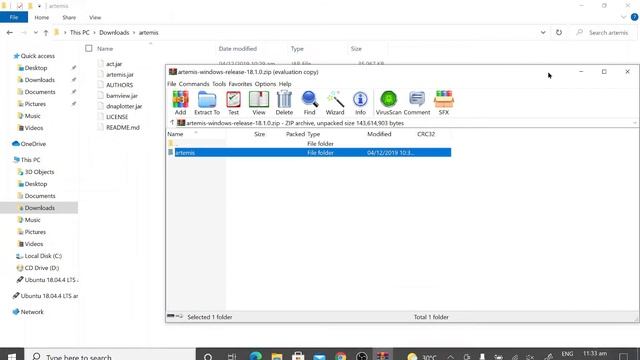This screenshot has width=640, height=360.
Task: Sort WinRAR list by Modified column
Action: (x=379, y=134)
